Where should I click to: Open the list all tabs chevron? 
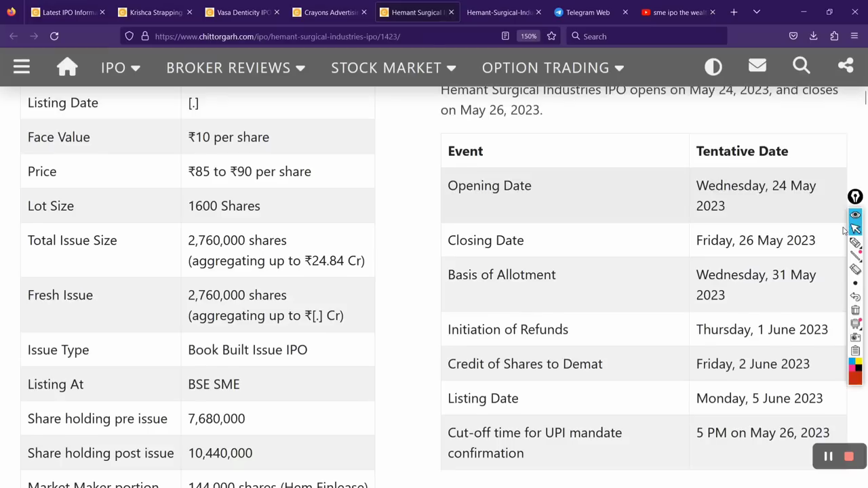coord(757,12)
